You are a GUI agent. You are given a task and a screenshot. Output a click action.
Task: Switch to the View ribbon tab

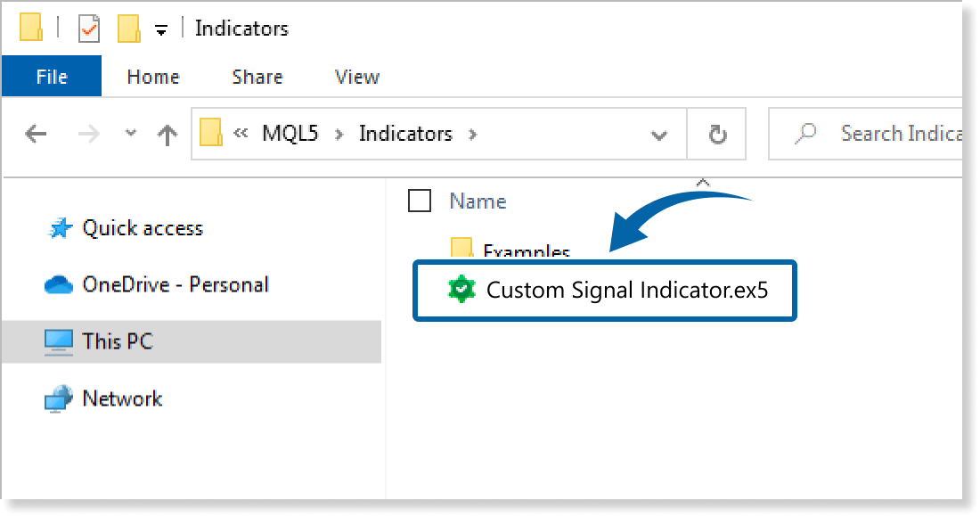coord(356,77)
